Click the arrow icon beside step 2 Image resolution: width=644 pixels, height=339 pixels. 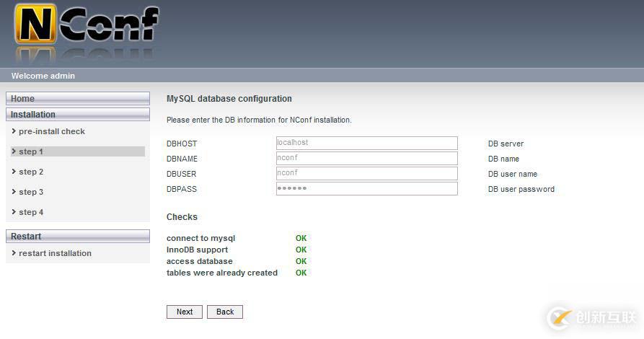pyautogui.click(x=14, y=172)
